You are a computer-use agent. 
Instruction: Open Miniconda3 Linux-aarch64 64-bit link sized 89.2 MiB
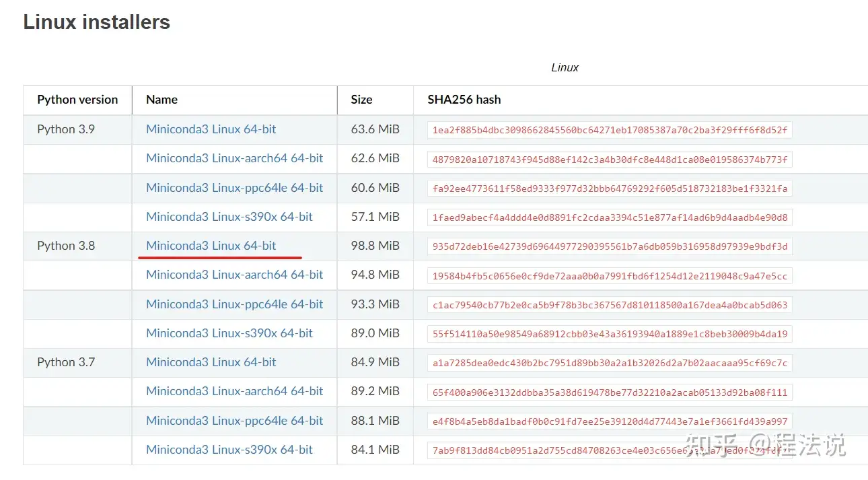[x=235, y=391]
